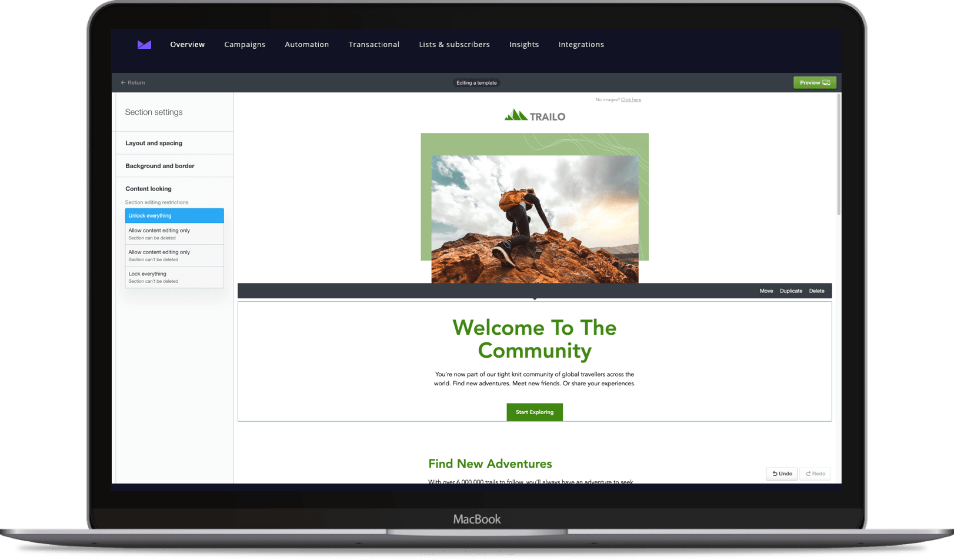
Task: Open Insights from the navigation bar
Action: 523,44
